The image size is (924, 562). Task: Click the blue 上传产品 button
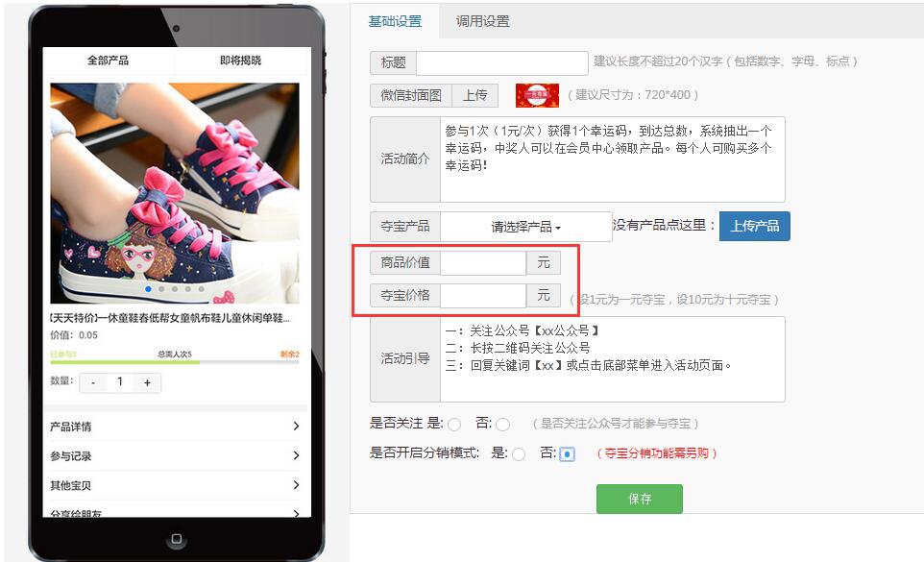[754, 227]
